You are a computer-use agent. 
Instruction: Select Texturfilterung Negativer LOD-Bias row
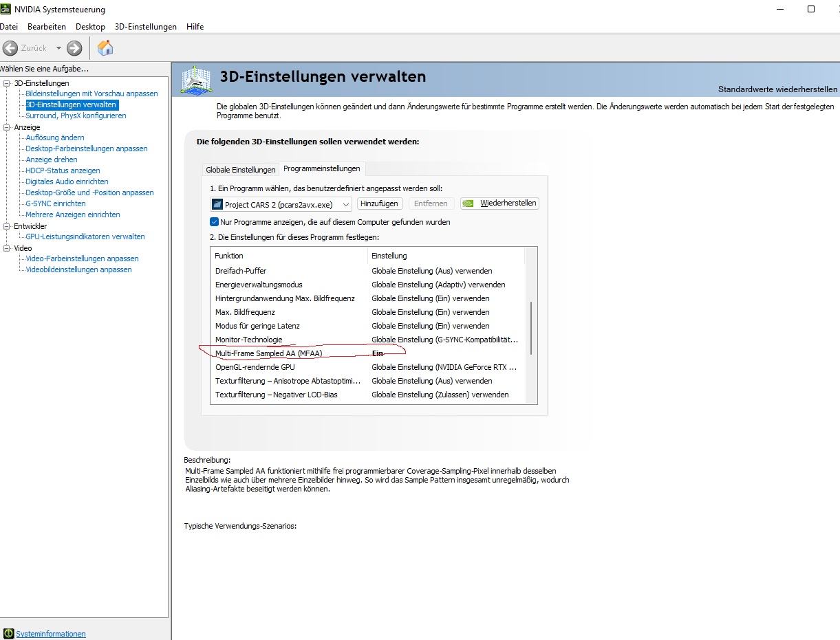[x=368, y=395]
